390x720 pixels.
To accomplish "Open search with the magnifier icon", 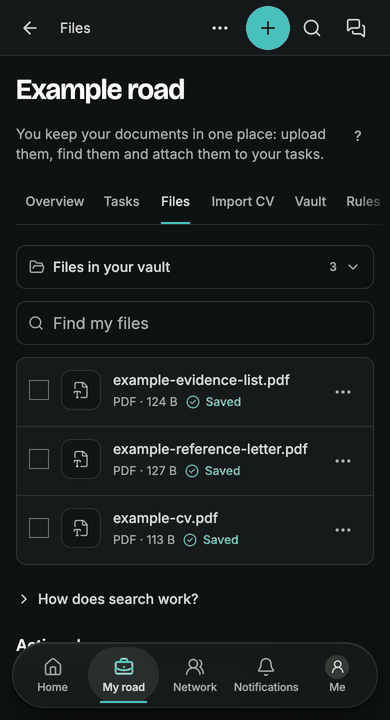I will 312,28.
